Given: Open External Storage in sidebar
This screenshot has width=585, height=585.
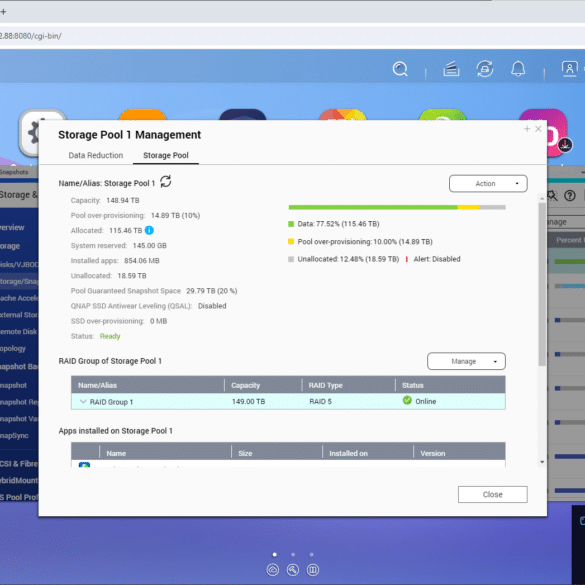Looking at the screenshot, I should point(19,315).
